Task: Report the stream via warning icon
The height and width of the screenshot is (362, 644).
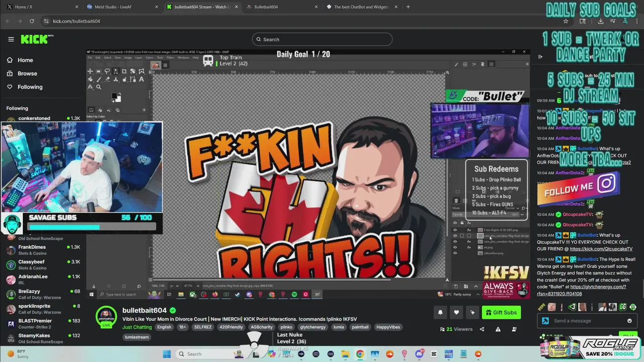Action: (x=498, y=329)
